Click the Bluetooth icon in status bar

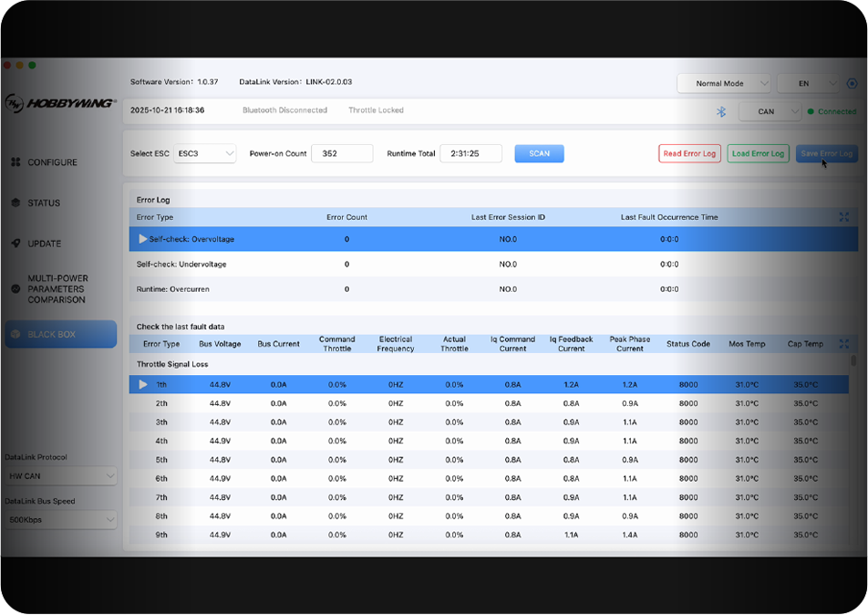point(720,111)
